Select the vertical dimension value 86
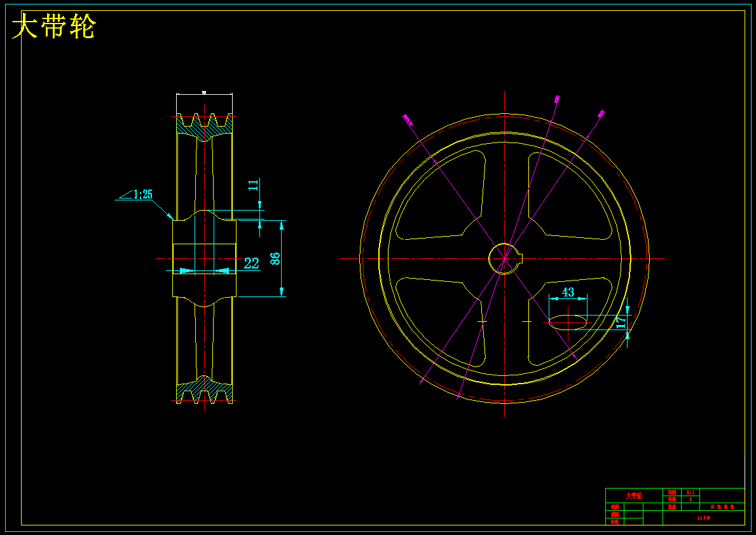Image resolution: width=756 pixels, height=535 pixels. (x=275, y=258)
